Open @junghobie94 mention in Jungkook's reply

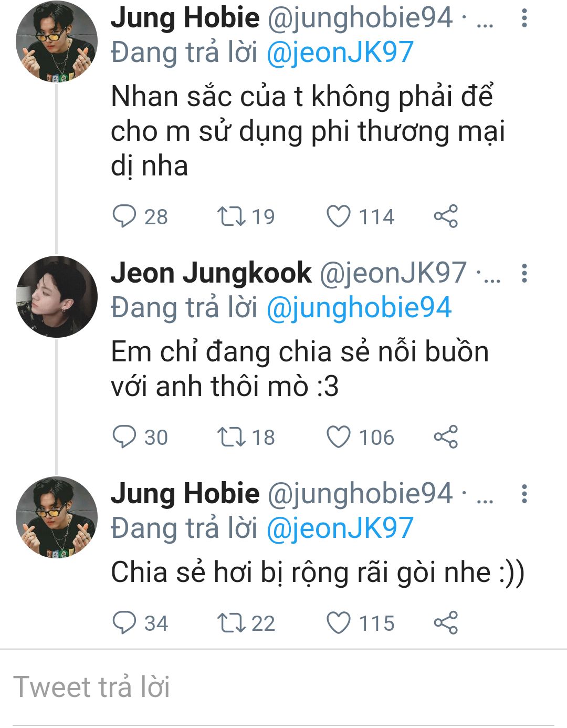(x=359, y=308)
